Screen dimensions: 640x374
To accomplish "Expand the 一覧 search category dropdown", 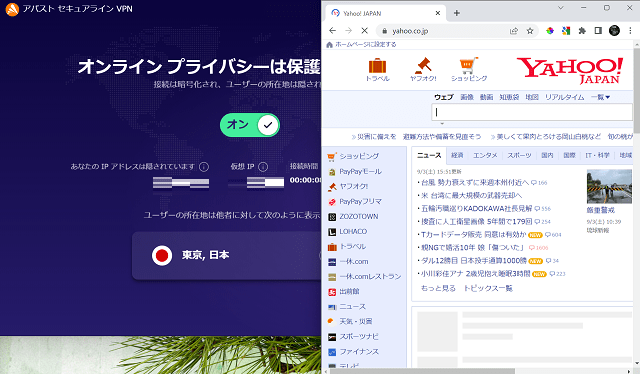I will (x=600, y=97).
